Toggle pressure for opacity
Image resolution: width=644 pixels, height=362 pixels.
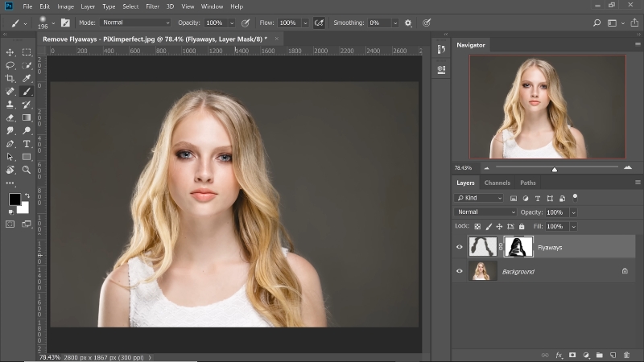(x=246, y=23)
